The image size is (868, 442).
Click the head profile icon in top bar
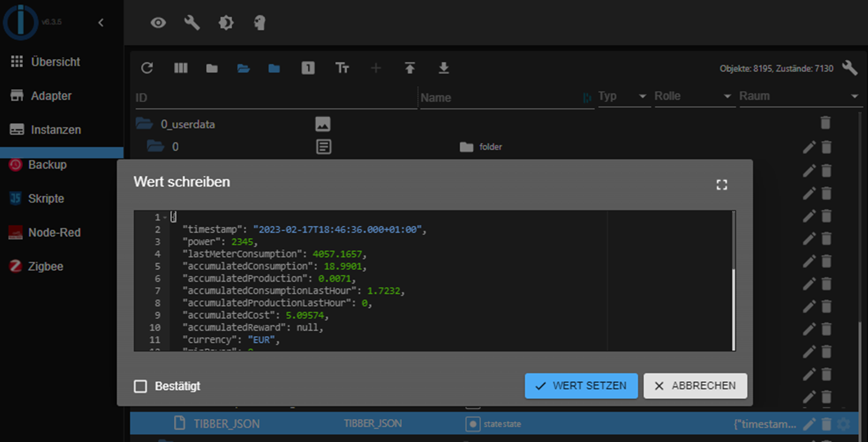click(259, 23)
